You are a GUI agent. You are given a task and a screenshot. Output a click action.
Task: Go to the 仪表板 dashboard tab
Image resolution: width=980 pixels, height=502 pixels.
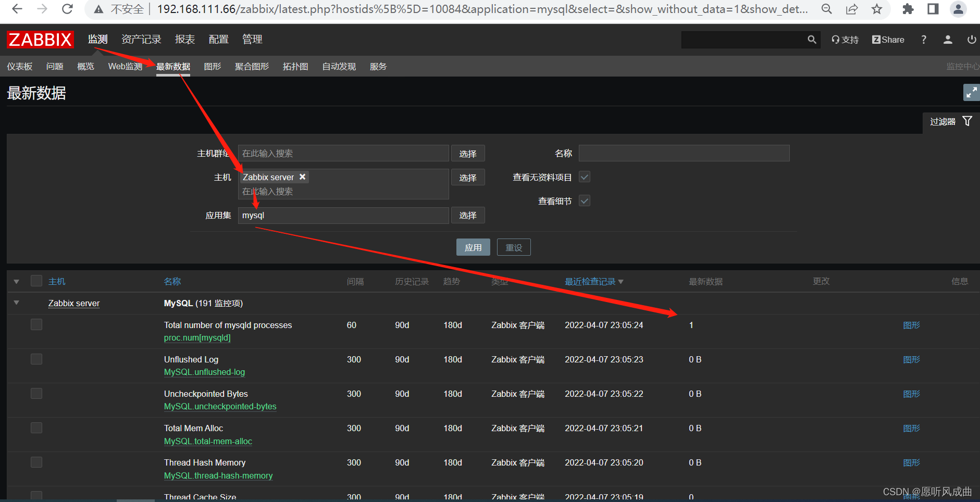pyautogui.click(x=20, y=66)
